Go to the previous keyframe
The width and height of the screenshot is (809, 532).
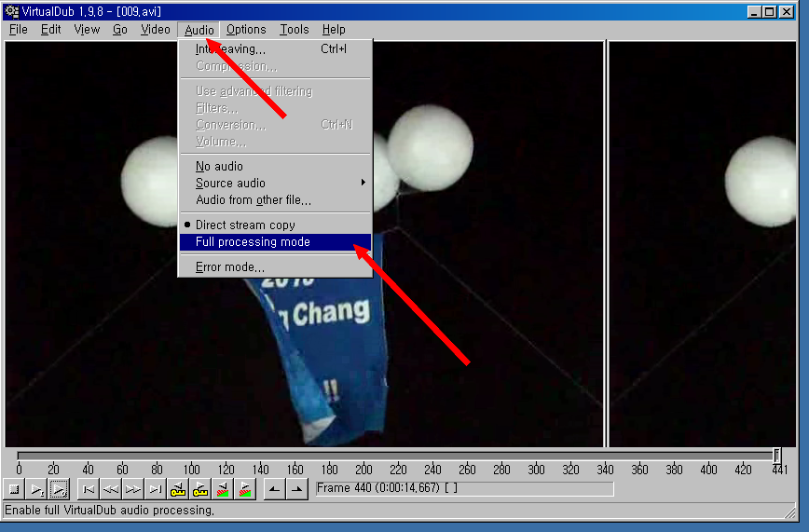[x=177, y=489]
